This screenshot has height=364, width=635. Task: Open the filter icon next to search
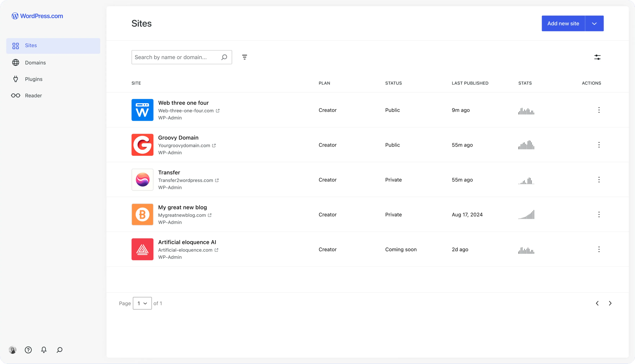click(x=245, y=57)
